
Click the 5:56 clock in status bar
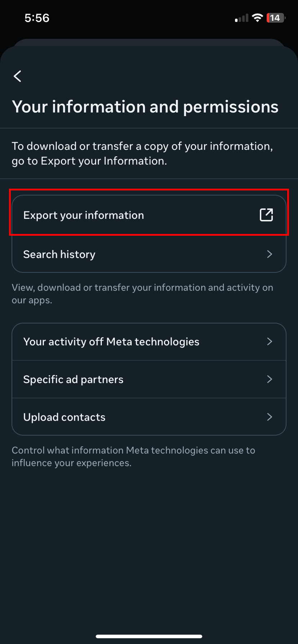coord(37,18)
